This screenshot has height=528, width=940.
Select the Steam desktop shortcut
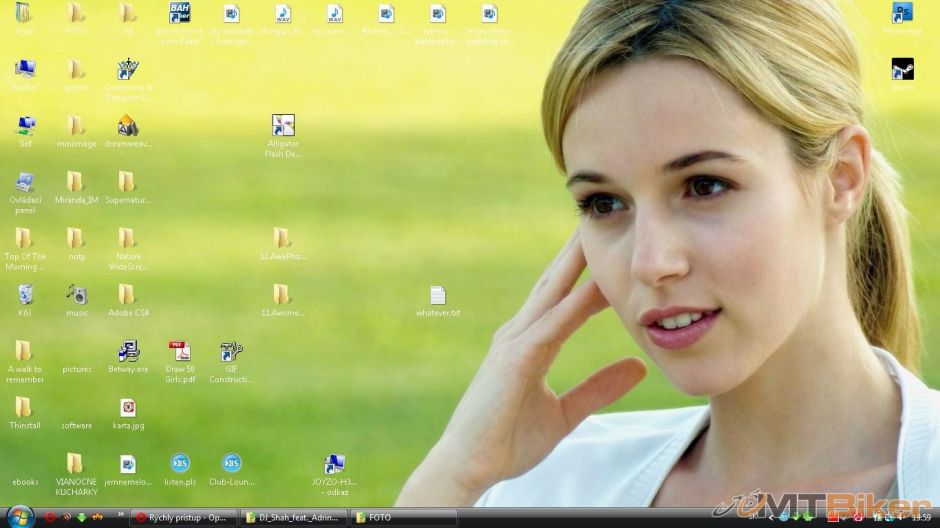click(902, 70)
